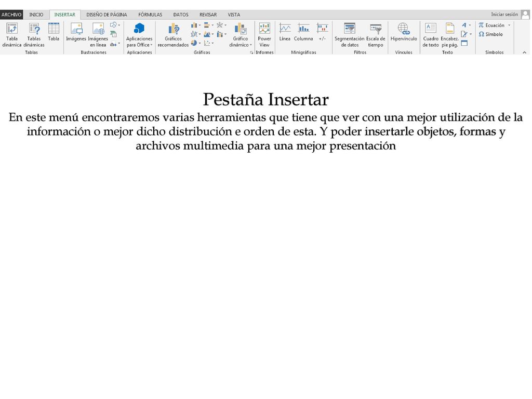The image size is (532, 399).
Task: Select the INSERTAR tab
Action: click(x=65, y=15)
